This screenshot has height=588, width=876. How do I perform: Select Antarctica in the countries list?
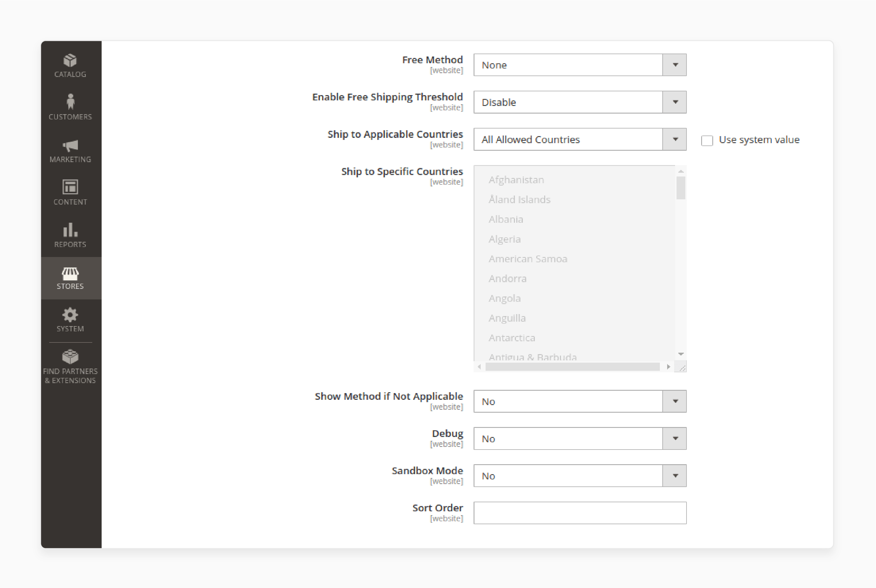coord(512,338)
